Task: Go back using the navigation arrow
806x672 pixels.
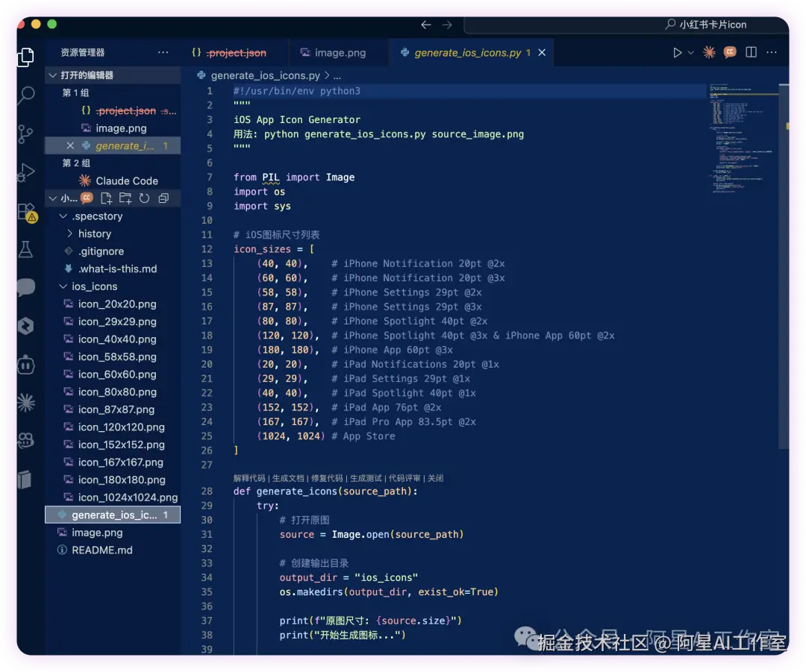Action: (425, 25)
